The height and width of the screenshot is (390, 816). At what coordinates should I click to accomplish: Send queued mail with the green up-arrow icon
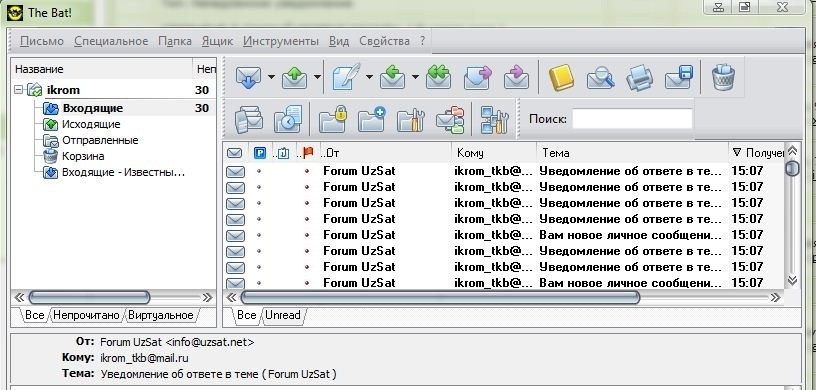295,78
